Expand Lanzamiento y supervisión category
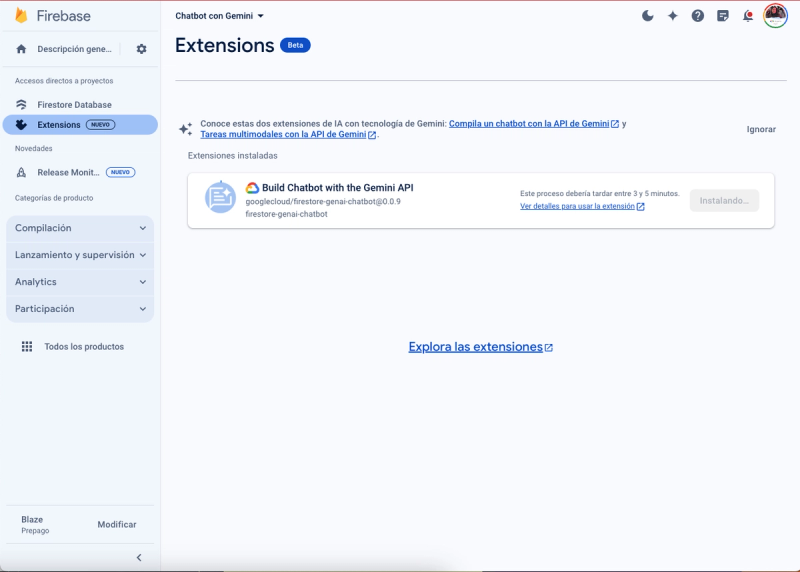The width and height of the screenshot is (800, 572). pyautogui.click(x=80, y=255)
